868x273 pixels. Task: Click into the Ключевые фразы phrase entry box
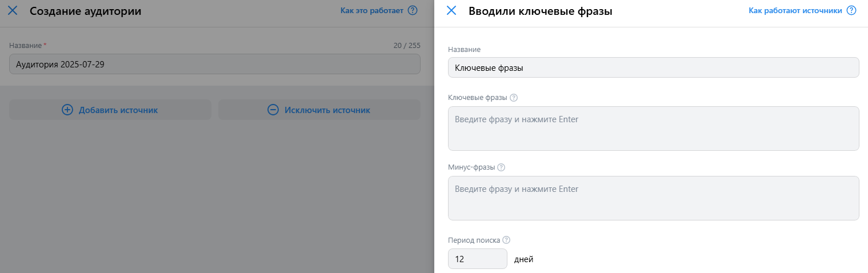point(654,129)
